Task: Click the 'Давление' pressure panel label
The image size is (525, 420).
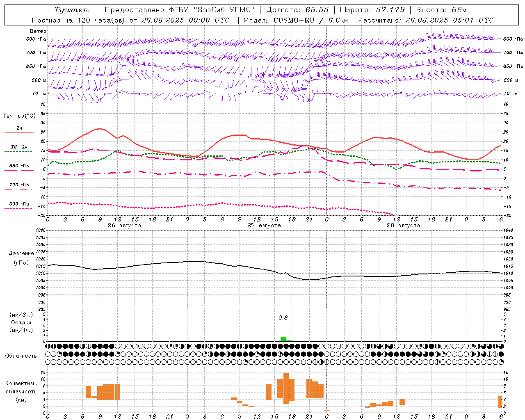Action: tap(21, 253)
